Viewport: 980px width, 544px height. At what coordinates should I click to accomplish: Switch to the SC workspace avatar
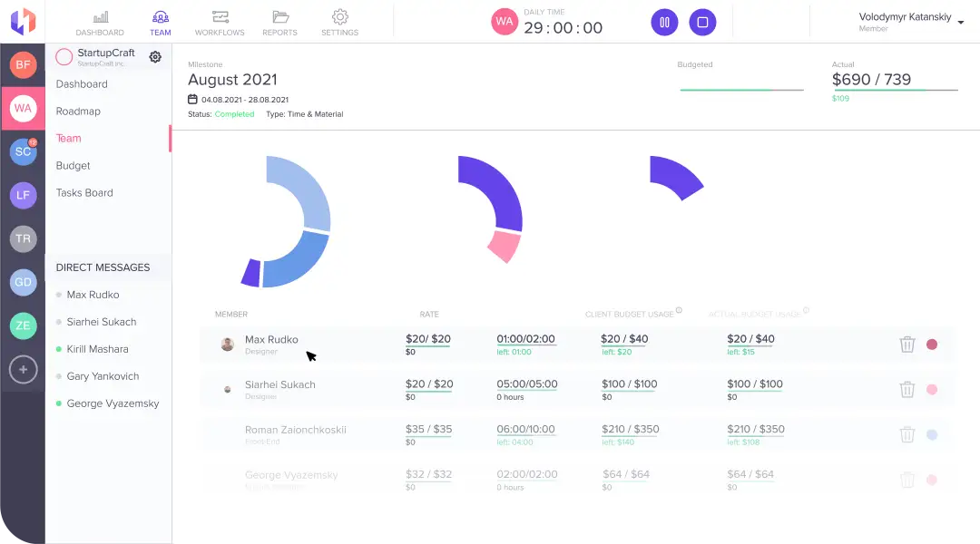point(24,151)
